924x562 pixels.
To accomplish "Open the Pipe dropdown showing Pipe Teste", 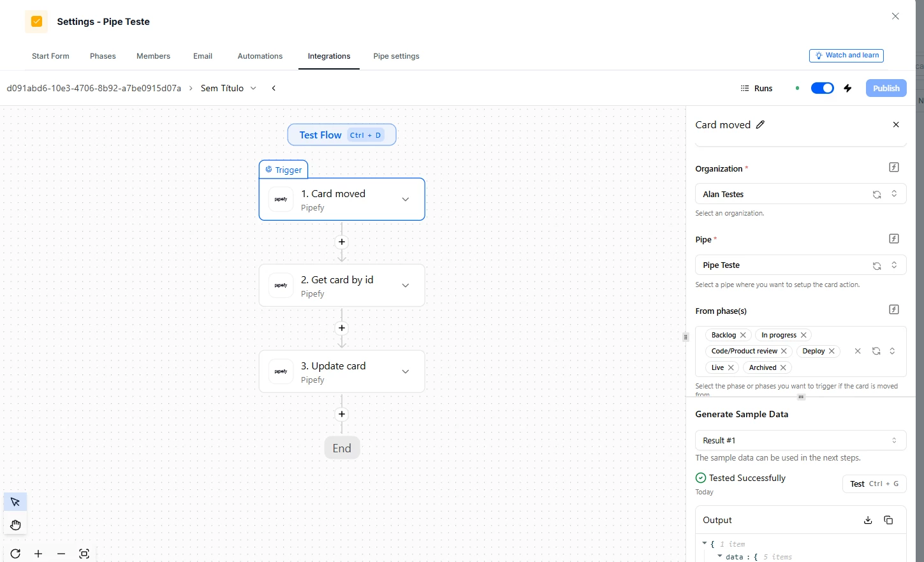I will coord(800,265).
